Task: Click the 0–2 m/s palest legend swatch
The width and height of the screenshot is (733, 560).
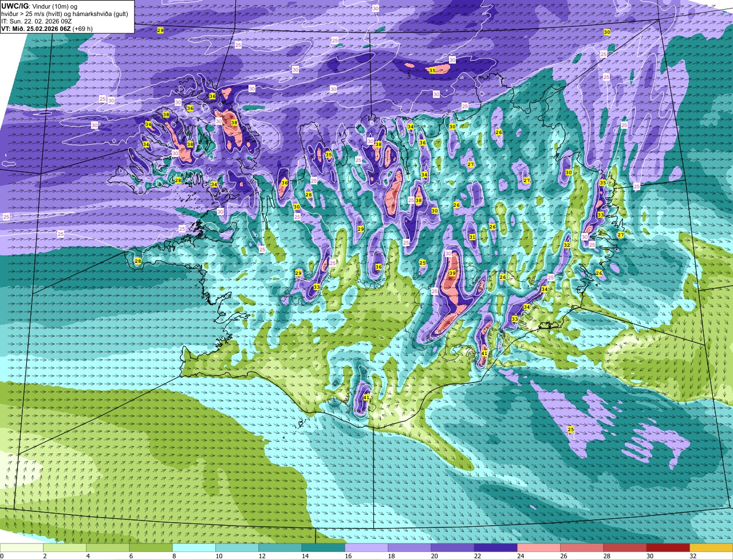Action: click(x=22, y=547)
